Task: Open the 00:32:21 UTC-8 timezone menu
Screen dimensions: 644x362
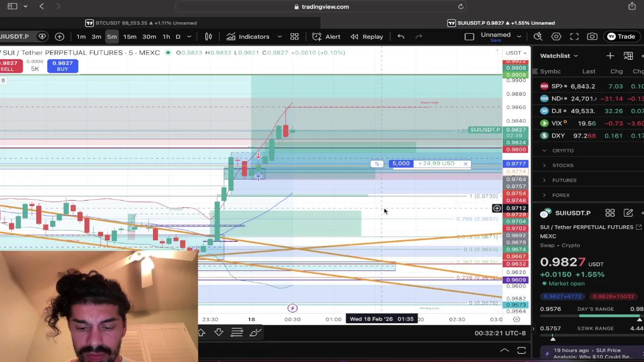Action: 500,333
